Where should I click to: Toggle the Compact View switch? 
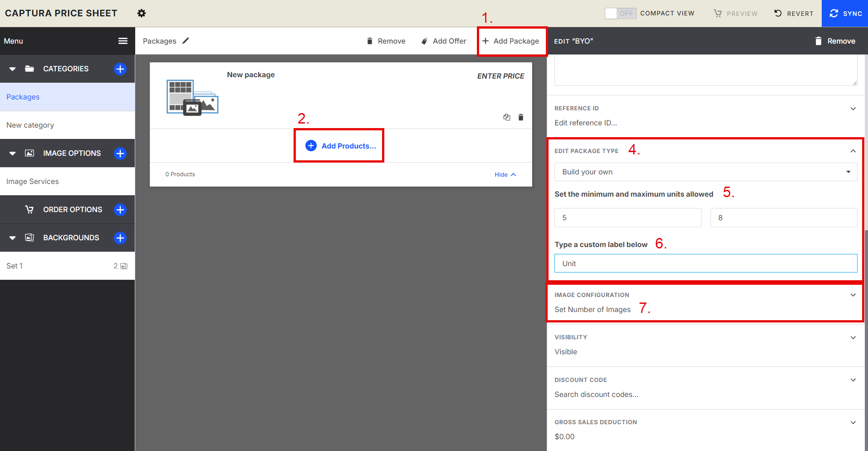tap(620, 13)
